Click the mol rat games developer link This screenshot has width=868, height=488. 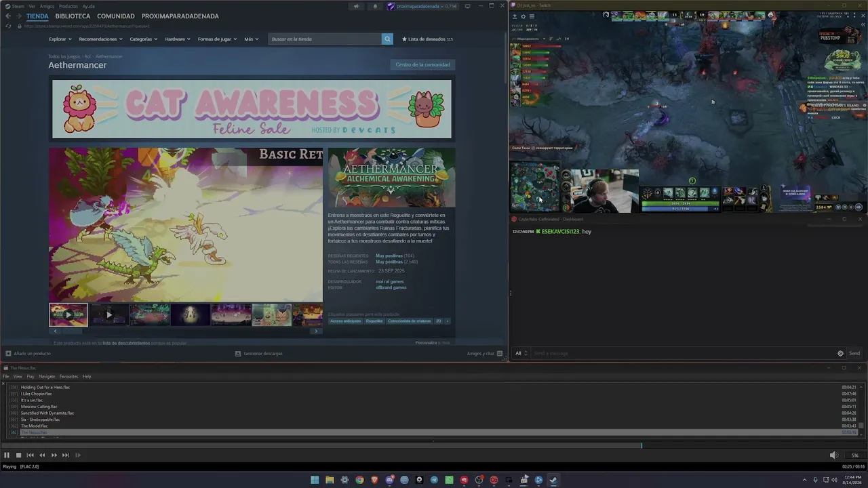(x=389, y=281)
